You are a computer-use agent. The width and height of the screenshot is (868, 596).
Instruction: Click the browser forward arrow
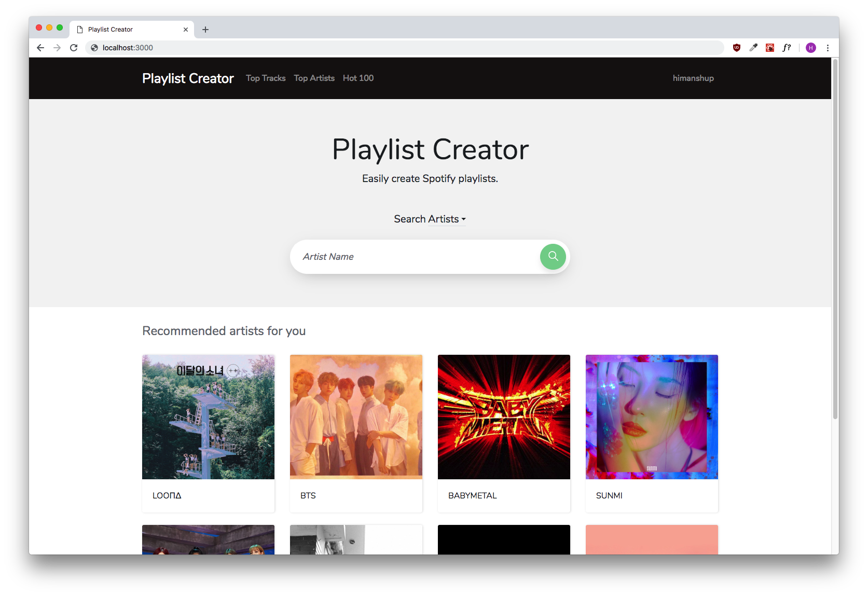(57, 48)
